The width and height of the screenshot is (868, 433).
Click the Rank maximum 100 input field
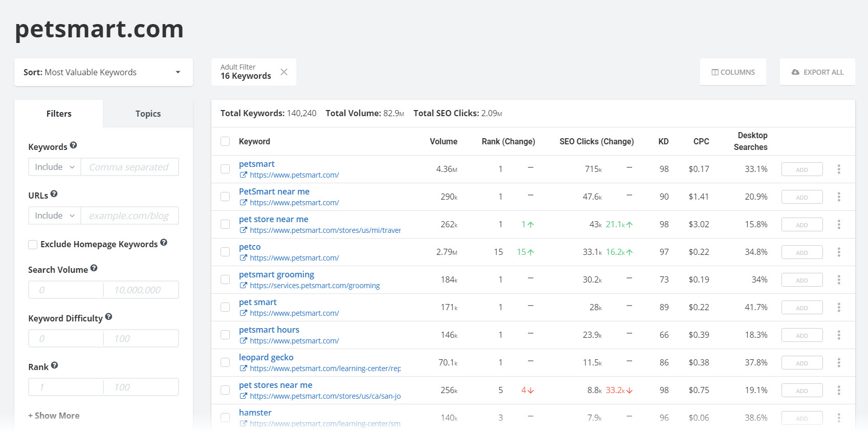pyautogui.click(x=141, y=387)
